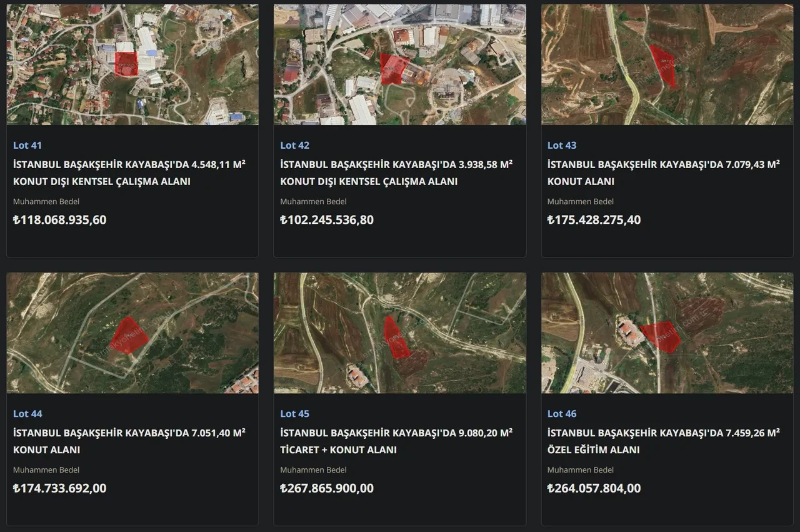Select the "Lot 42" label link
800x532 pixels.
coord(294,145)
